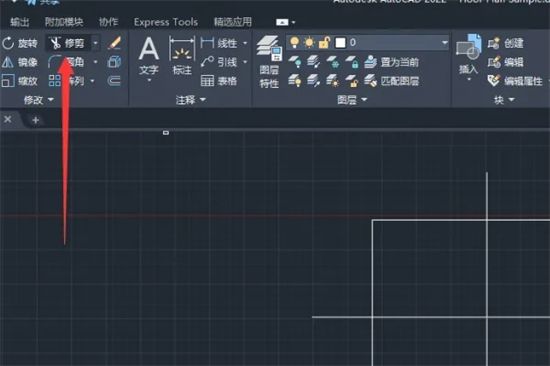Switch to Collaborate (协作) tab
550x366 pixels.
coord(108,22)
